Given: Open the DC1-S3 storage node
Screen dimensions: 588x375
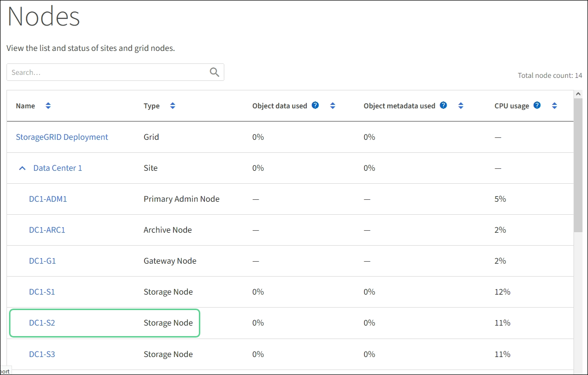Looking at the screenshot, I should coord(42,354).
